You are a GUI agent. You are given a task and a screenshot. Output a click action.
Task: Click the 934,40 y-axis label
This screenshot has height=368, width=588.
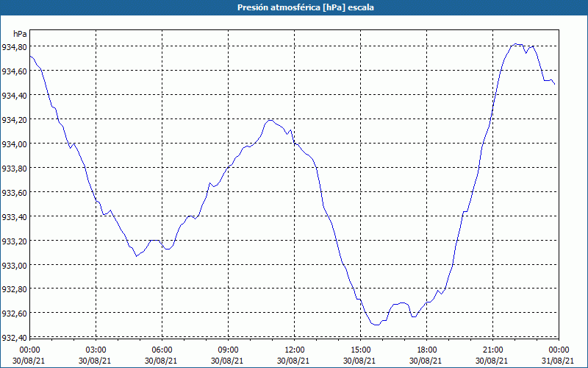tap(14, 96)
